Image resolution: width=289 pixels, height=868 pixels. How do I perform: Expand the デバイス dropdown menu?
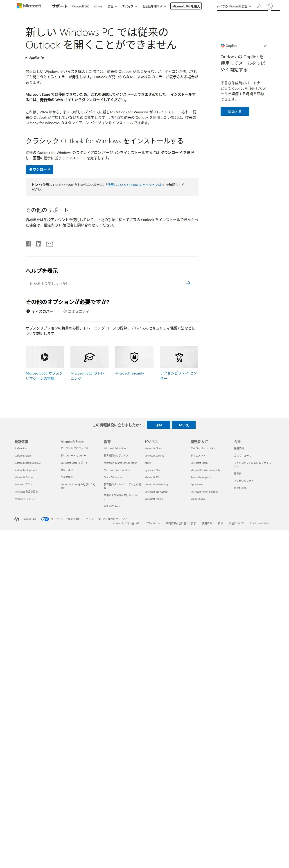tap(129, 6)
